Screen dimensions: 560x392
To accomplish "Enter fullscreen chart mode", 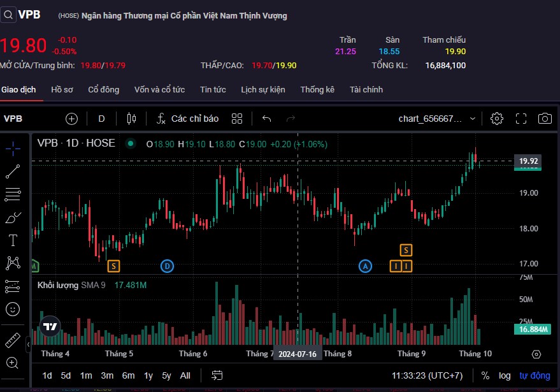I will (521, 119).
